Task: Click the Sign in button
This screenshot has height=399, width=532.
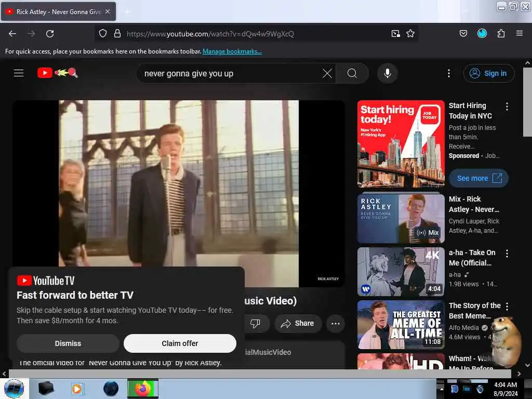Action: (489, 73)
